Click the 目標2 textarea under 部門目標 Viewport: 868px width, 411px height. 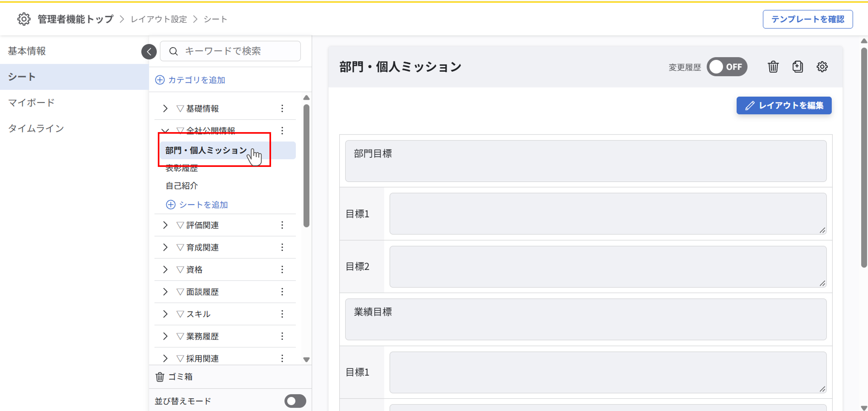[x=608, y=267]
